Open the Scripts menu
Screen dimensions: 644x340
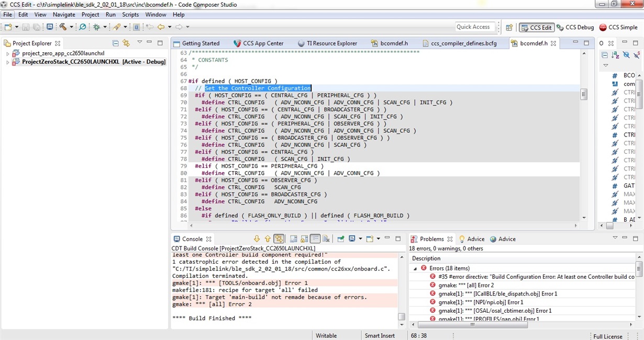coord(127,15)
